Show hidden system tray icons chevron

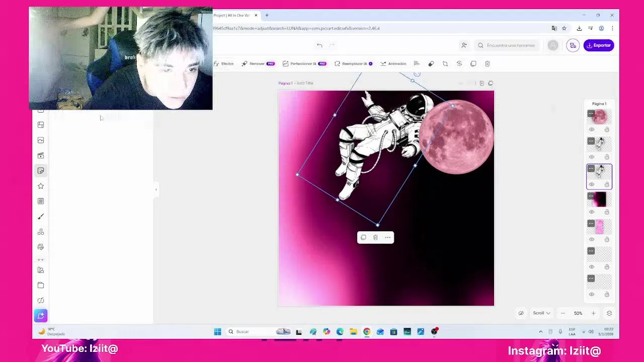coord(541,332)
